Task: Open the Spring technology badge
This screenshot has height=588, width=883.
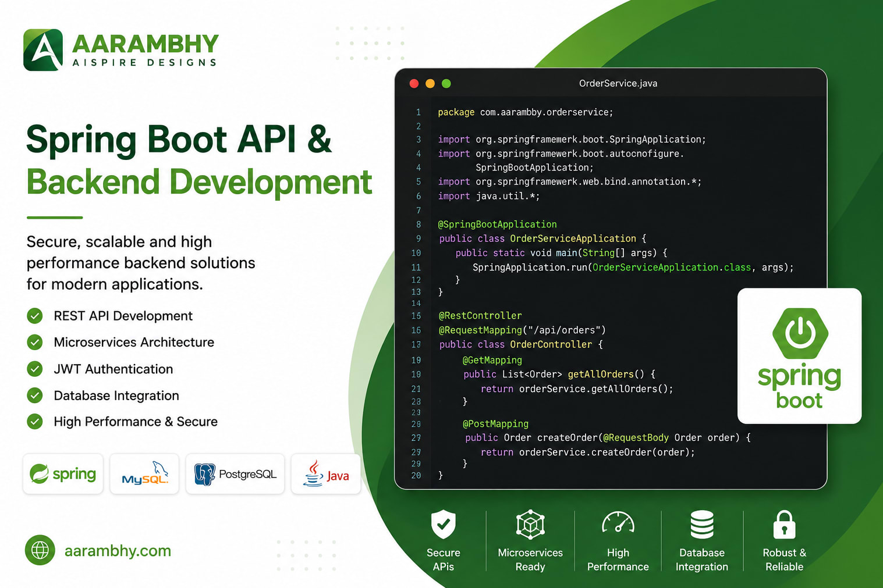Action: click(x=63, y=474)
